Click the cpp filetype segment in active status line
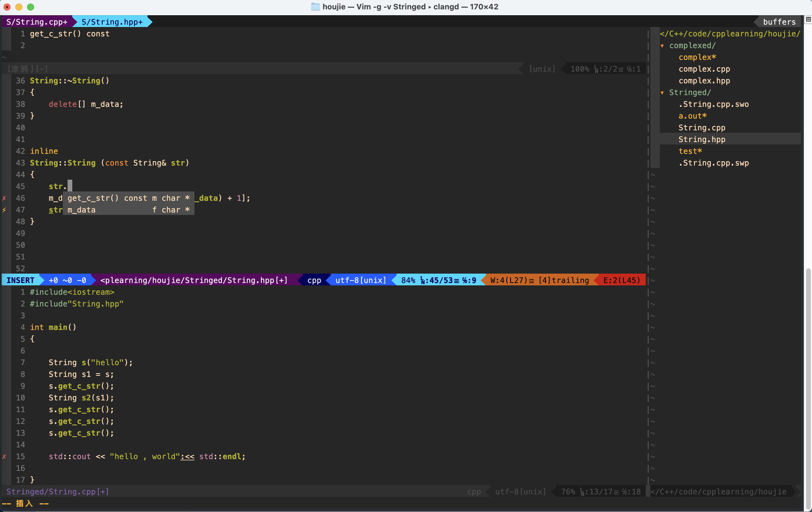This screenshot has height=512, width=812. point(314,280)
